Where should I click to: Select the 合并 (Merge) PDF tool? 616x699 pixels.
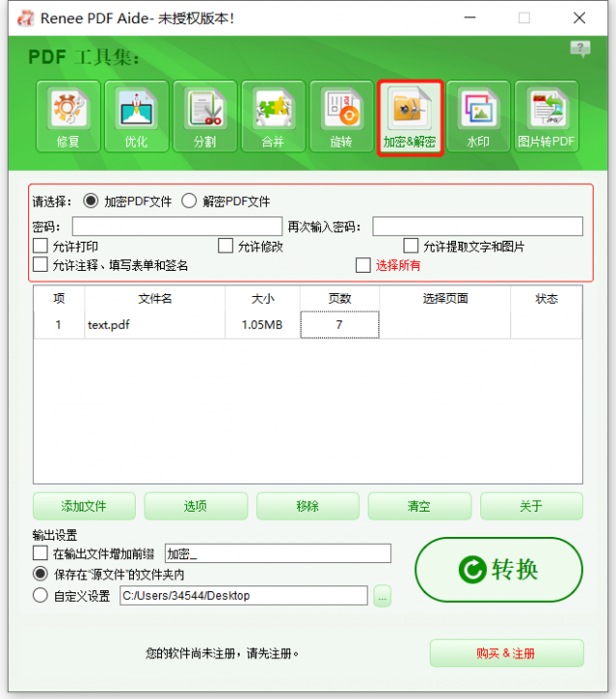click(x=273, y=116)
